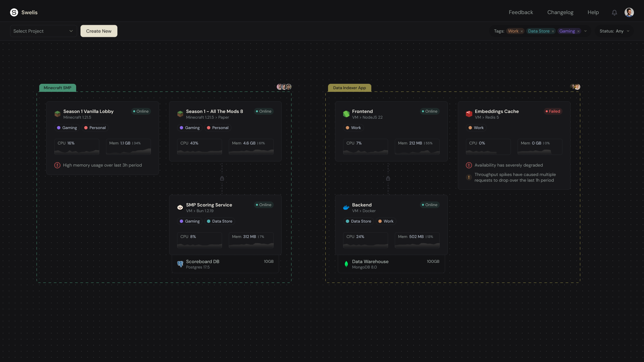Click the red alert icon for high memory usage
Image resolution: width=644 pixels, height=362 pixels.
click(x=57, y=165)
